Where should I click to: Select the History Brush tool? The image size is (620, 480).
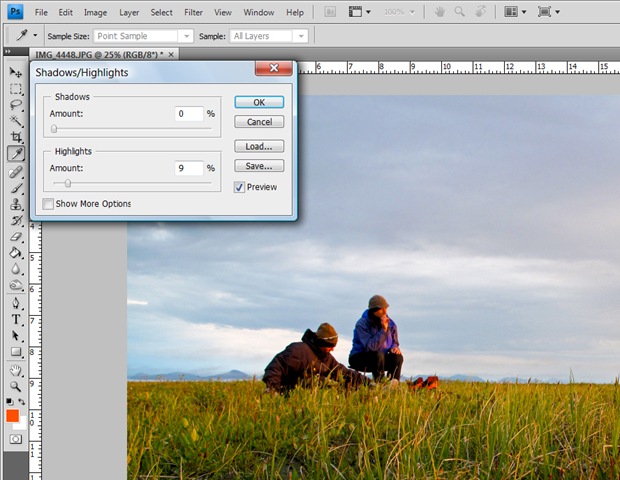(x=16, y=221)
